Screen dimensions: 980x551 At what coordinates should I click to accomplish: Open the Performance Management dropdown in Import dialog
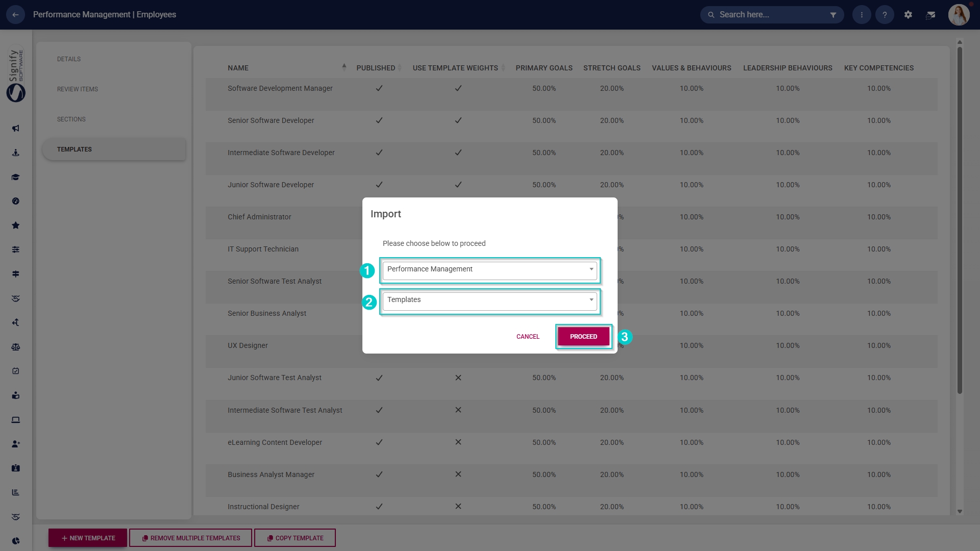click(x=489, y=270)
